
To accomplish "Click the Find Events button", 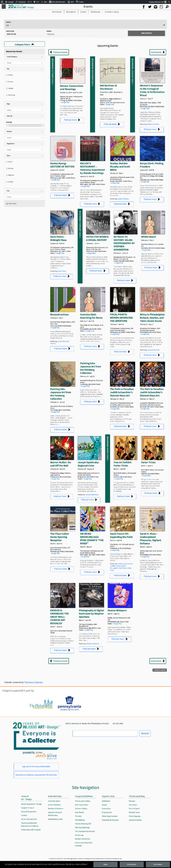I will tap(147, 33).
